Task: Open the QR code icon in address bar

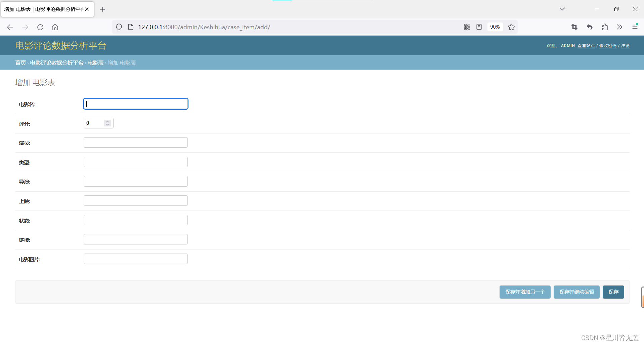Action: pyautogui.click(x=467, y=27)
